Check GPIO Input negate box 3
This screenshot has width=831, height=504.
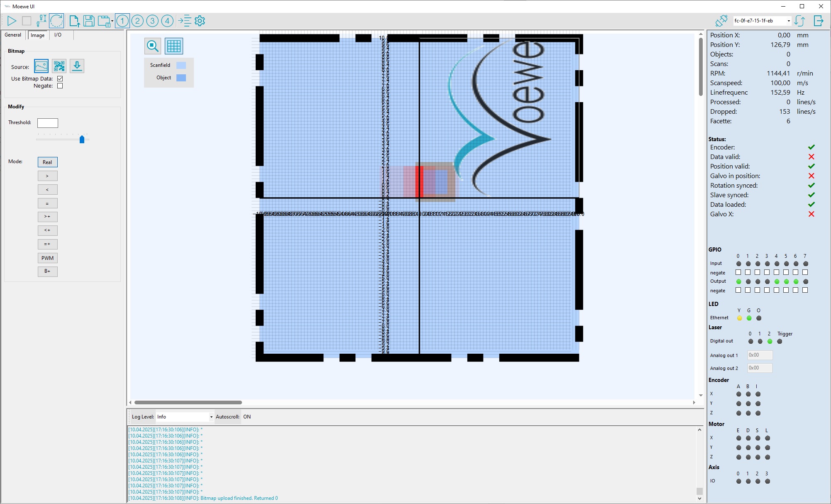click(767, 272)
